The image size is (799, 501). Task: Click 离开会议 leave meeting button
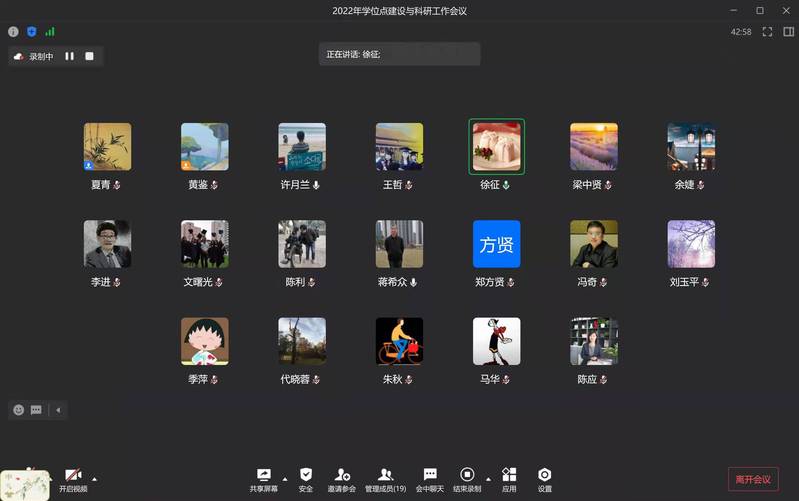(753, 479)
